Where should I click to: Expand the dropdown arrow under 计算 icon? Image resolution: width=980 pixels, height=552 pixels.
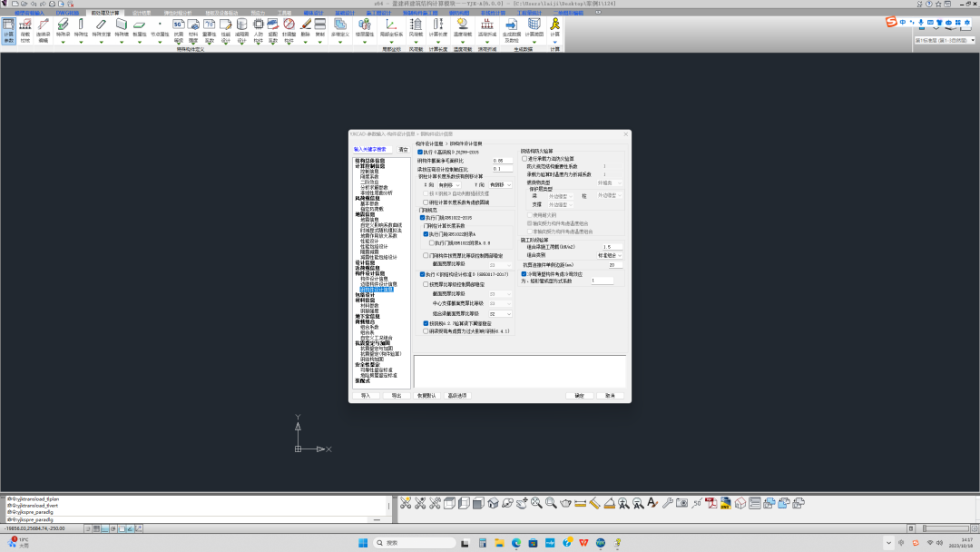(555, 43)
